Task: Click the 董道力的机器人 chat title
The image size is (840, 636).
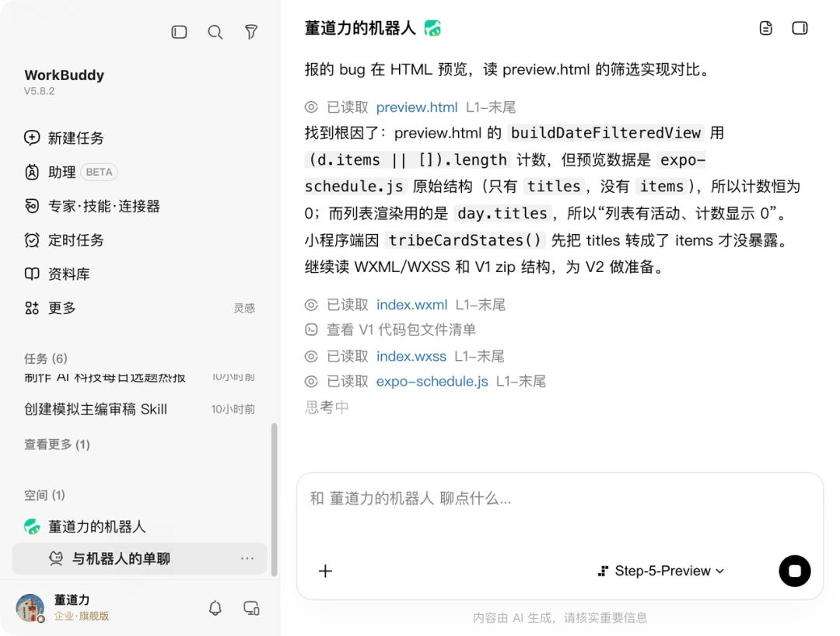Action: 360,28
